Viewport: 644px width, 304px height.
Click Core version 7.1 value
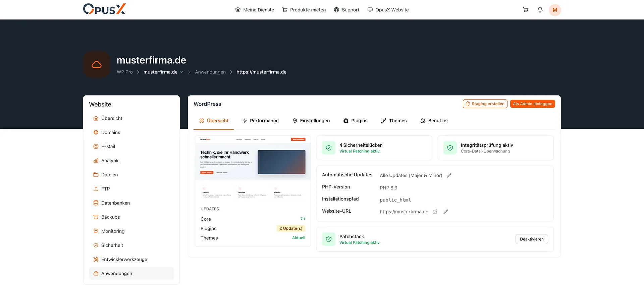coord(303,219)
